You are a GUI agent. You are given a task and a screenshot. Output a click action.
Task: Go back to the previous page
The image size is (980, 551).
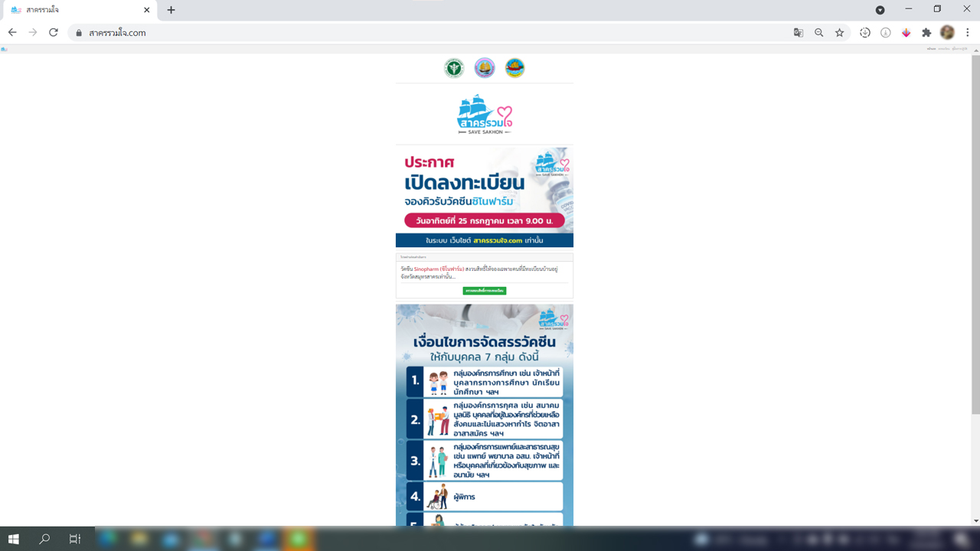(x=12, y=32)
